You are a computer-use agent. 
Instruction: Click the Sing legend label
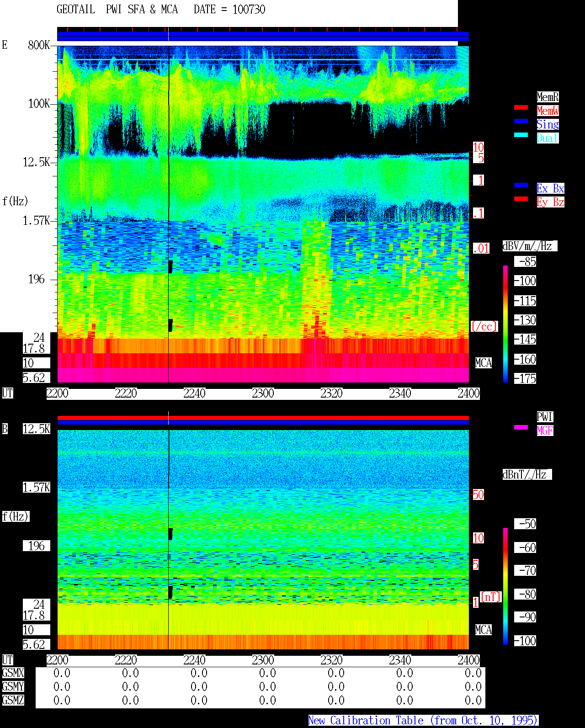[548, 124]
